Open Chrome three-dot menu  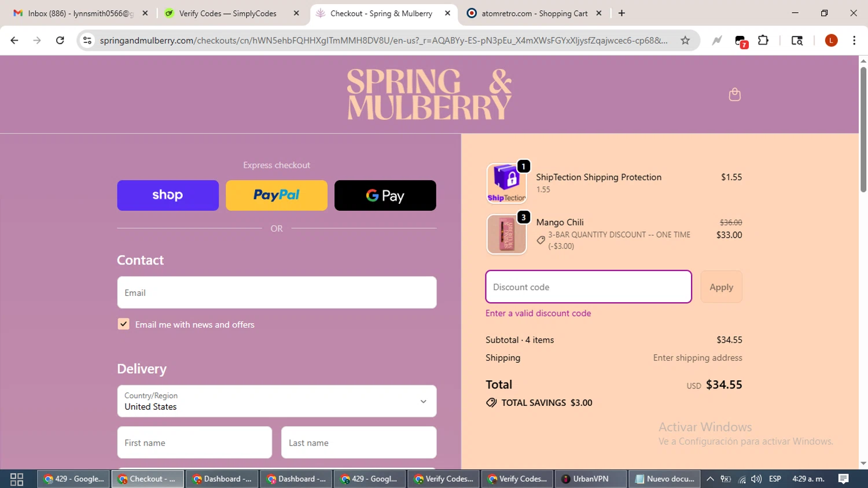click(854, 40)
